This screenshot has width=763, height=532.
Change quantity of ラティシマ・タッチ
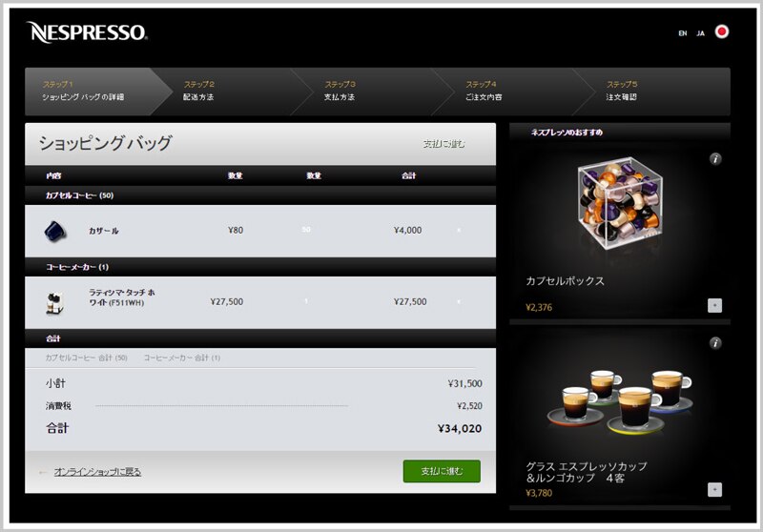[x=306, y=301]
